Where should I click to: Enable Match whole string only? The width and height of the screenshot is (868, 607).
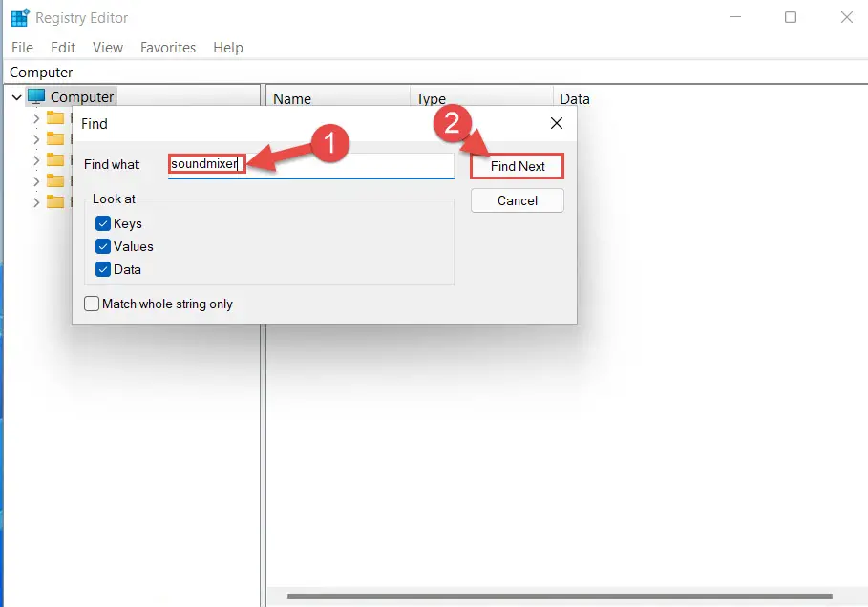pos(92,303)
